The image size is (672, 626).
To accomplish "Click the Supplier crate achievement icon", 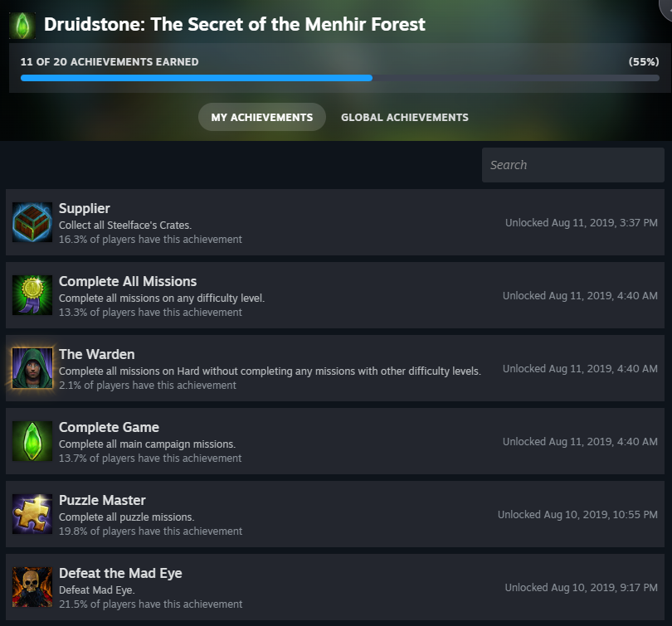I will click(32, 222).
